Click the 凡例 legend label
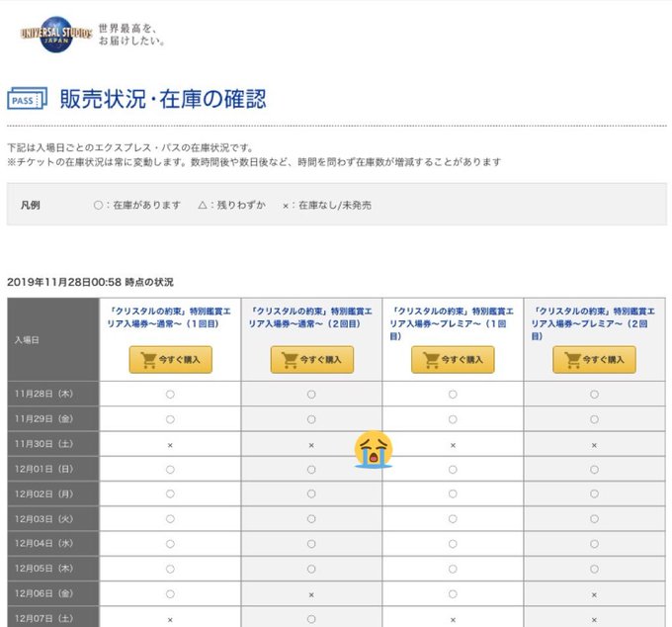The image size is (672, 627). [x=31, y=205]
